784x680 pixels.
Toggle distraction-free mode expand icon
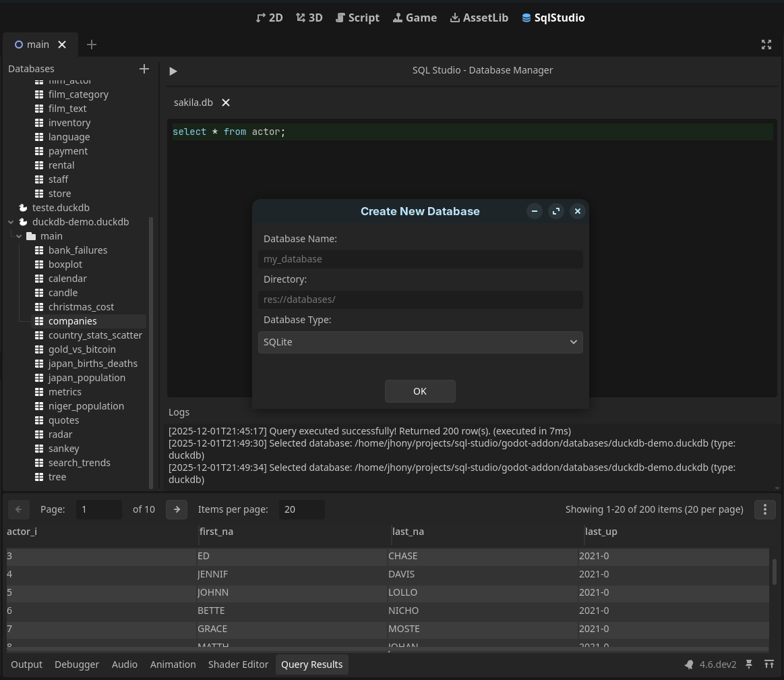click(x=766, y=45)
